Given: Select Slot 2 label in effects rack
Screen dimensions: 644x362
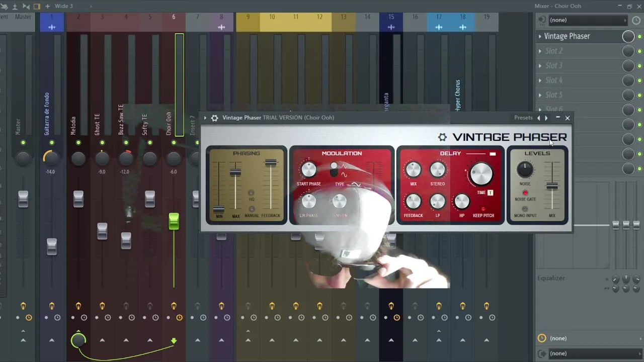Looking at the screenshot, I should pyautogui.click(x=553, y=51).
